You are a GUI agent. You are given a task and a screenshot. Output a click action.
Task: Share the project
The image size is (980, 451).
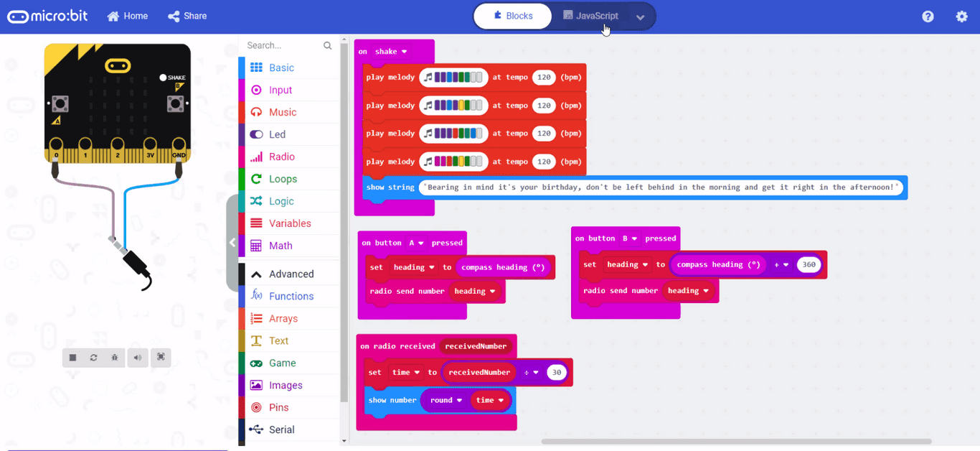pos(187,16)
